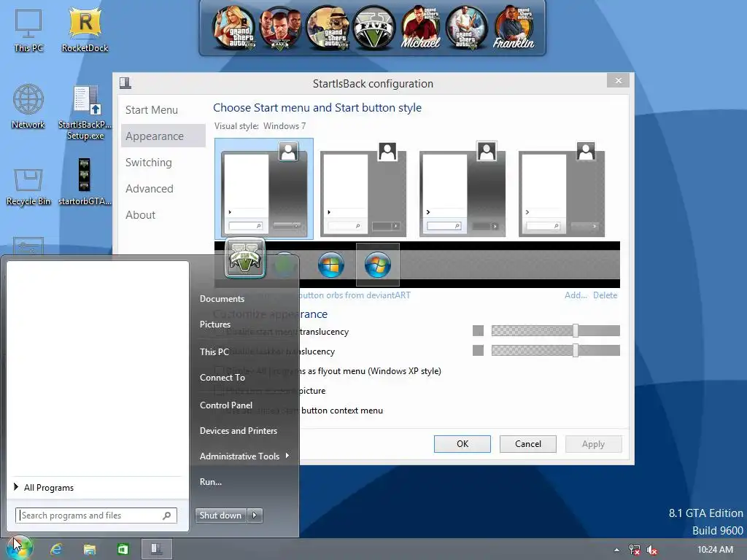Open the Michael icon in RocketDock
The image size is (747, 560).
(x=420, y=28)
